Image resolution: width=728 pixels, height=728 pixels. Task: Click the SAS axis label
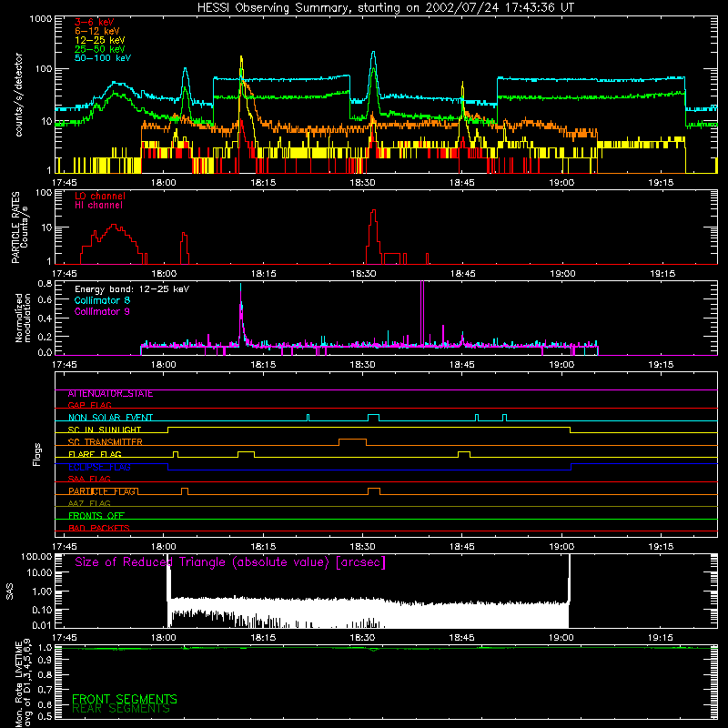pyautogui.click(x=9, y=591)
